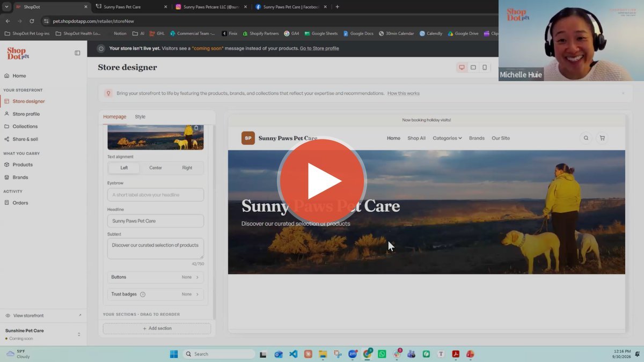Image resolution: width=644 pixels, height=362 pixels.
Task: Switch to Sunny Paws Pet Care browser tab
Action: click(x=130, y=7)
